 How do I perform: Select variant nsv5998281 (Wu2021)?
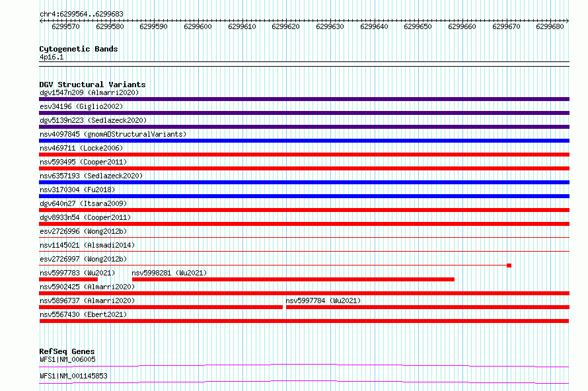tap(169, 273)
